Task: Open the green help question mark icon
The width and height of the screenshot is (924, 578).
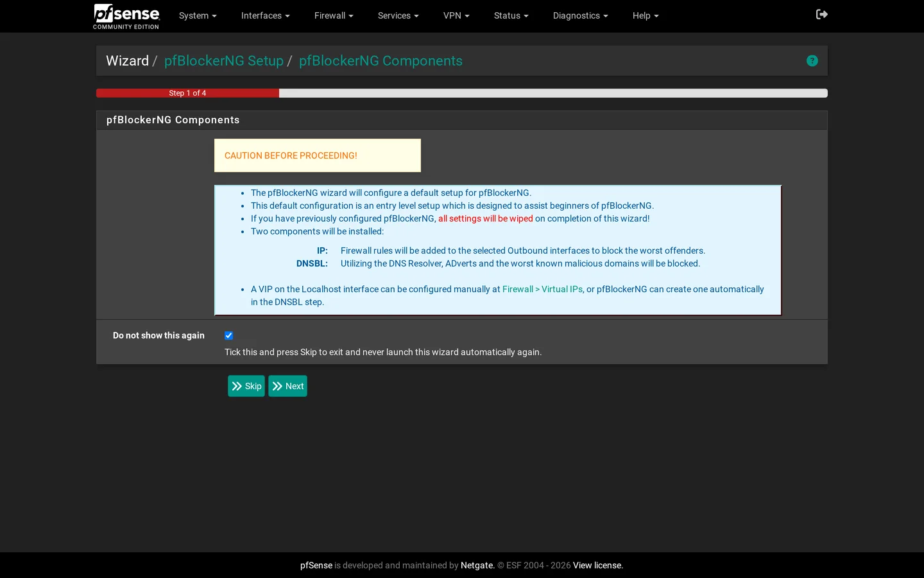Action: [812, 60]
